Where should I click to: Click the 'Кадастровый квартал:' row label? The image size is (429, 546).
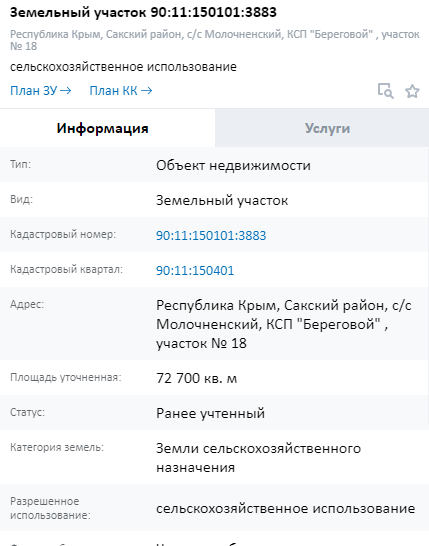66,269
